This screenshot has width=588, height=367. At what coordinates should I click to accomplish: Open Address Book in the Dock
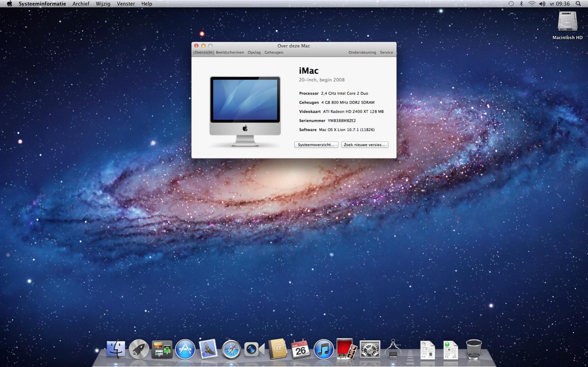pyautogui.click(x=277, y=349)
